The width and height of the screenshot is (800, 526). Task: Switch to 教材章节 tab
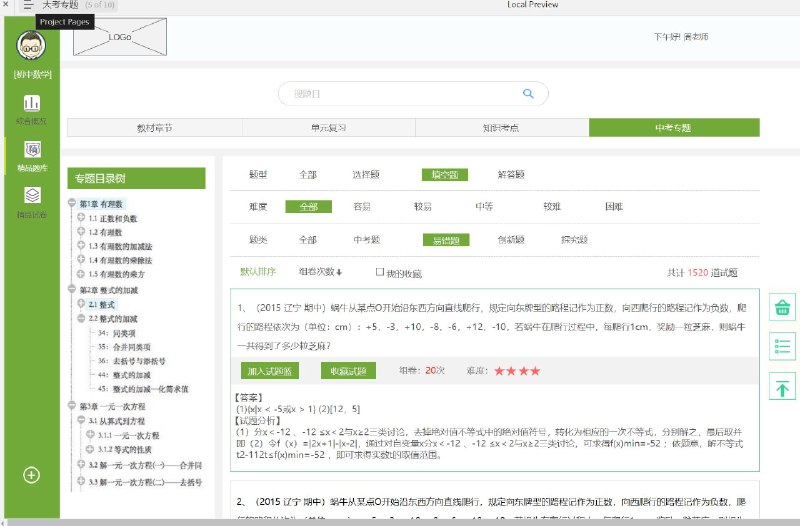(x=155, y=128)
